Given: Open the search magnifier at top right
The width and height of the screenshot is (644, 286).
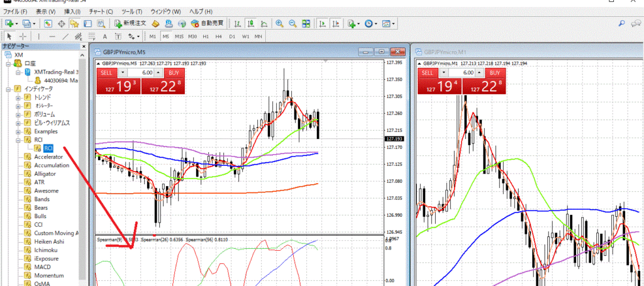Looking at the screenshot, I should (x=622, y=24).
